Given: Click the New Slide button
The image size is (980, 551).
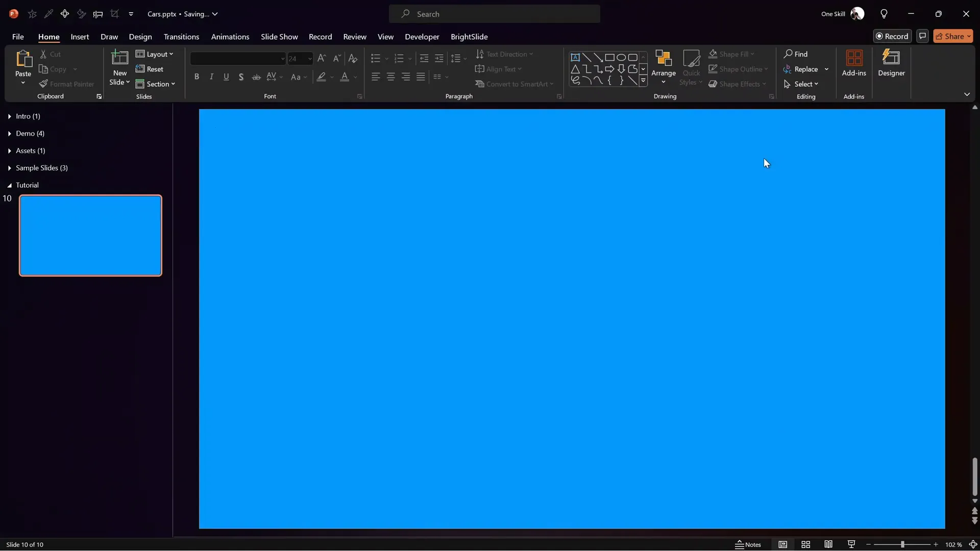Looking at the screenshot, I should coord(119,68).
